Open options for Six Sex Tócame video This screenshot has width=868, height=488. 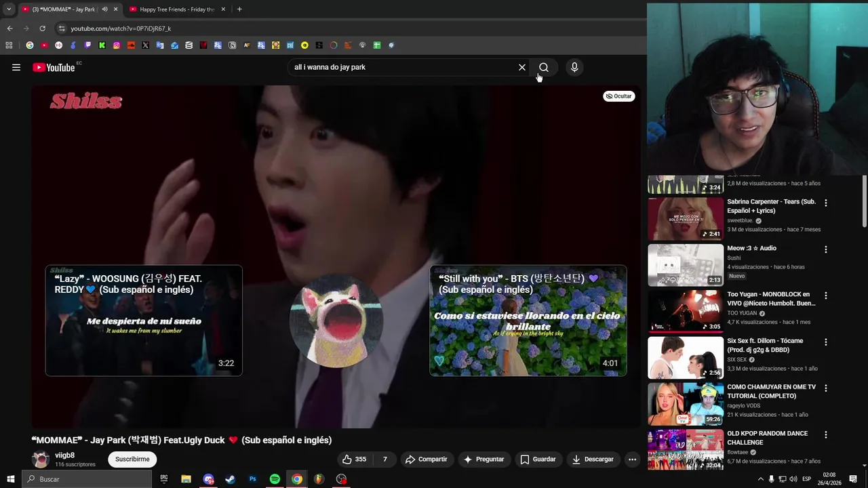pos(825,342)
